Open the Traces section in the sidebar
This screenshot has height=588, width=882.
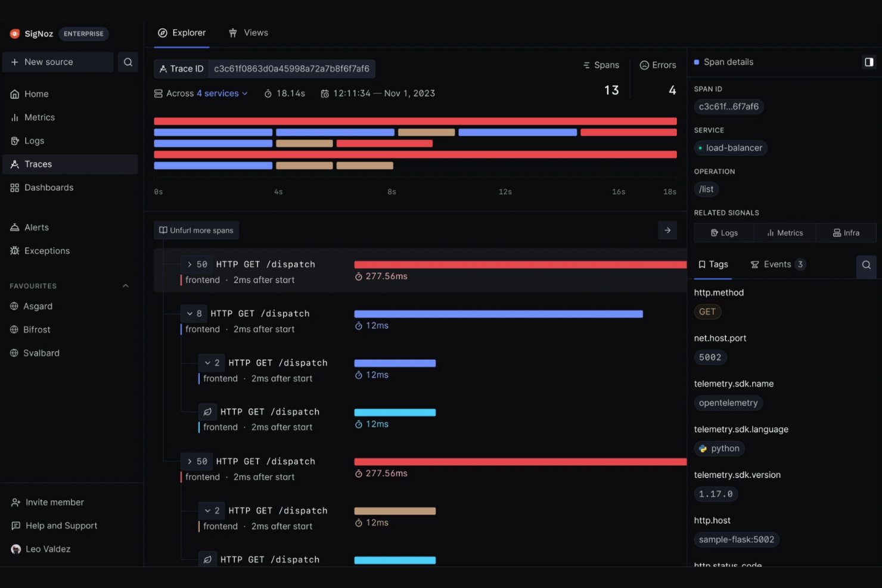coord(38,164)
